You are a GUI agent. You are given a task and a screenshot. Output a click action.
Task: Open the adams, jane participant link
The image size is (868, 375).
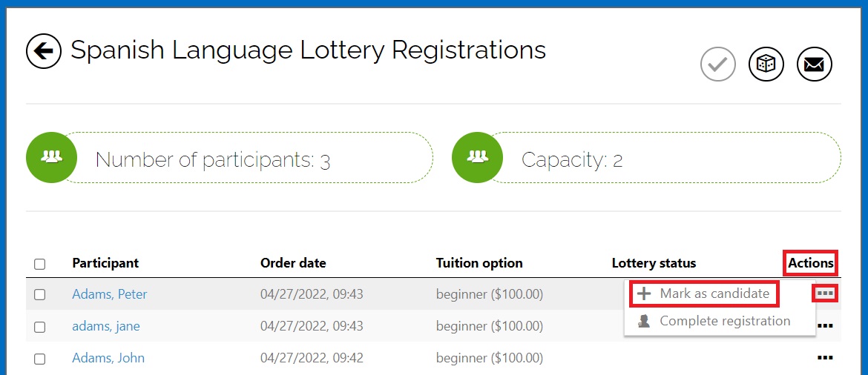[105, 326]
